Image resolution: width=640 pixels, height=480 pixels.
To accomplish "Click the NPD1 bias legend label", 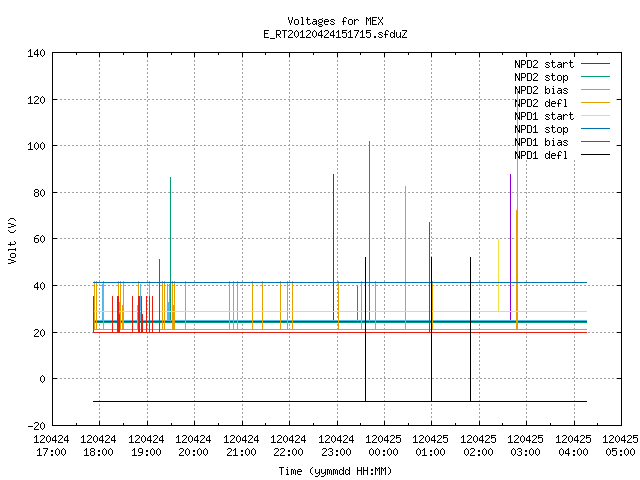I will coord(541,142).
